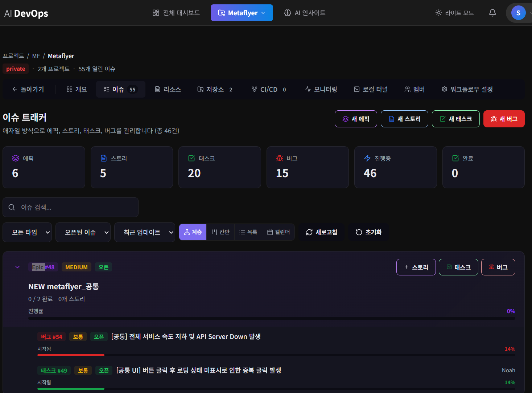Open the 모니터링 tab
This screenshot has height=393, width=532.
tap(321, 89)
